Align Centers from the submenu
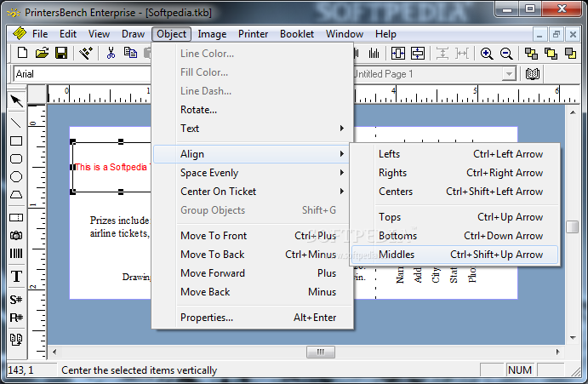Viewport: 588px width, 384px height. pyautogui.click(x=455, y=192)
